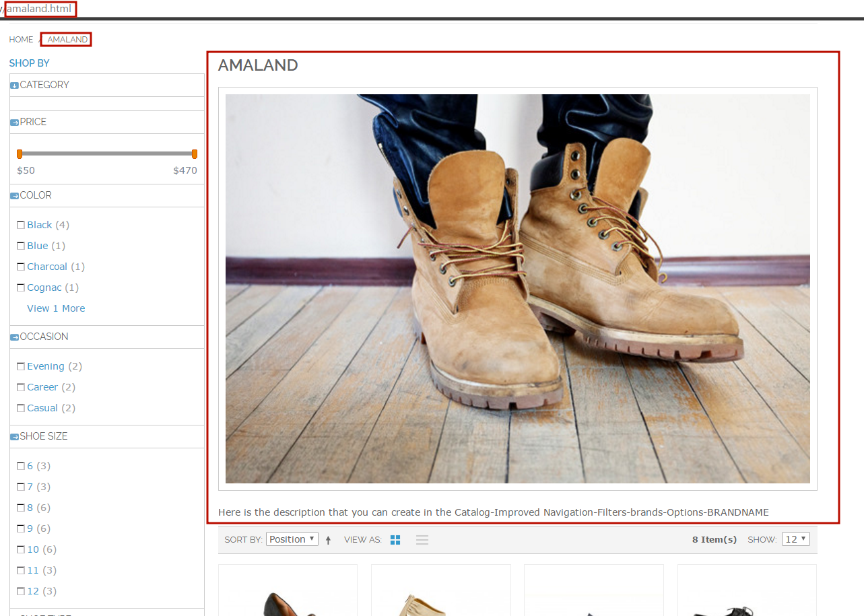Select the Amaland breadcrumb item
The height and width of the screenshot is (616, 864).
[x=67, y=40]
